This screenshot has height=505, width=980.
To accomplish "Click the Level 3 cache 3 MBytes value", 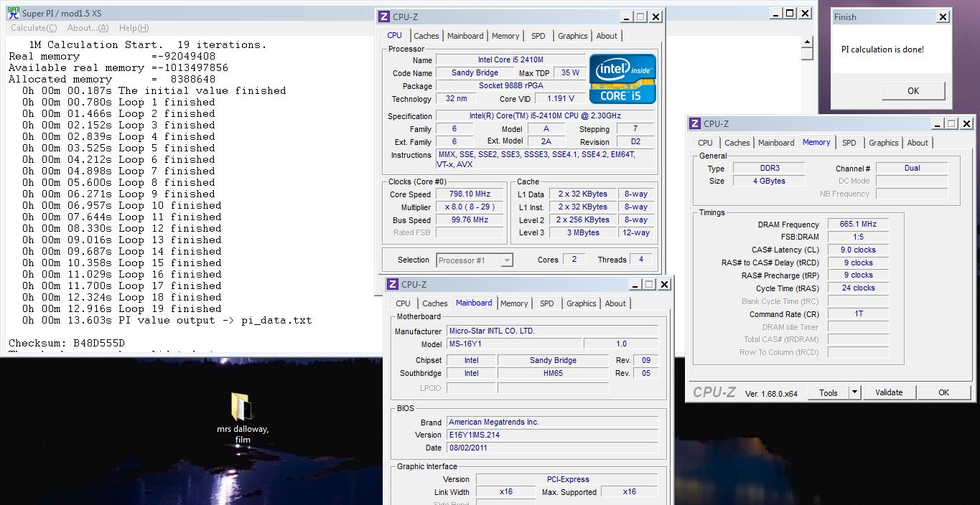I will (583, 232).
